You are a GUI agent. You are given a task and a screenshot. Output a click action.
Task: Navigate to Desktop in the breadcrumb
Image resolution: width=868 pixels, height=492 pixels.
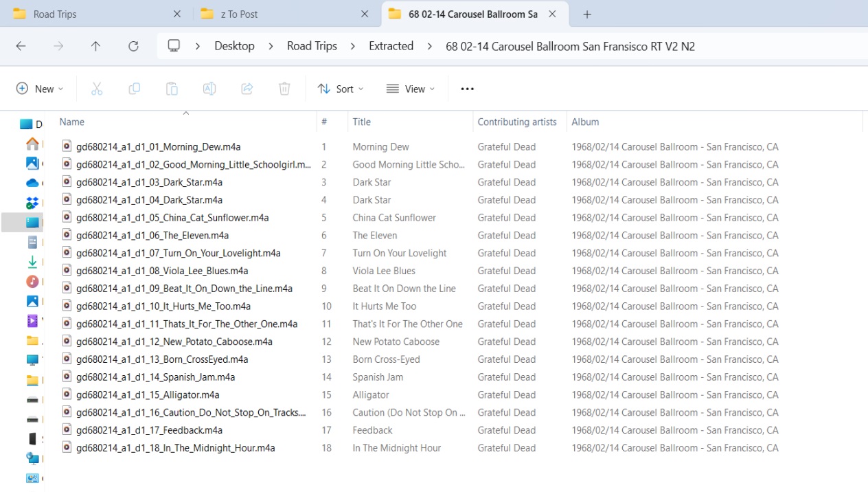click(x=234, y=46)
